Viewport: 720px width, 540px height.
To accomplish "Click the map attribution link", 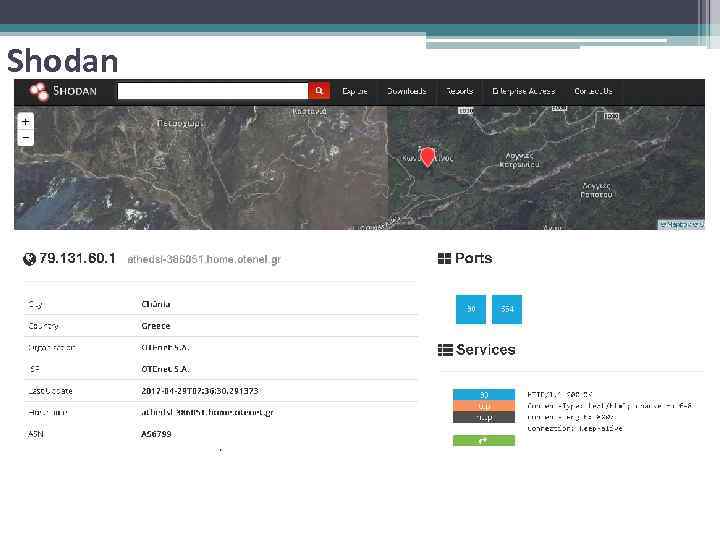I will [681, 225].
